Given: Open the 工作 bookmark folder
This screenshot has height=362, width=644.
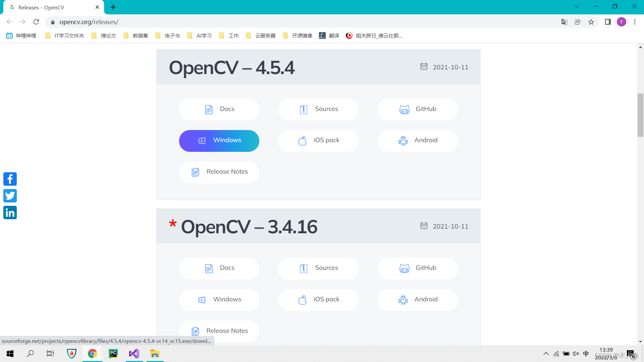Looking at the screenshot, I should coord(229,36).
